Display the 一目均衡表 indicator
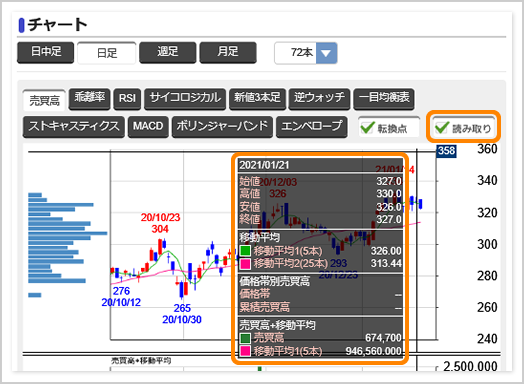Screen dimensions: 524x384 pos(384,98)
